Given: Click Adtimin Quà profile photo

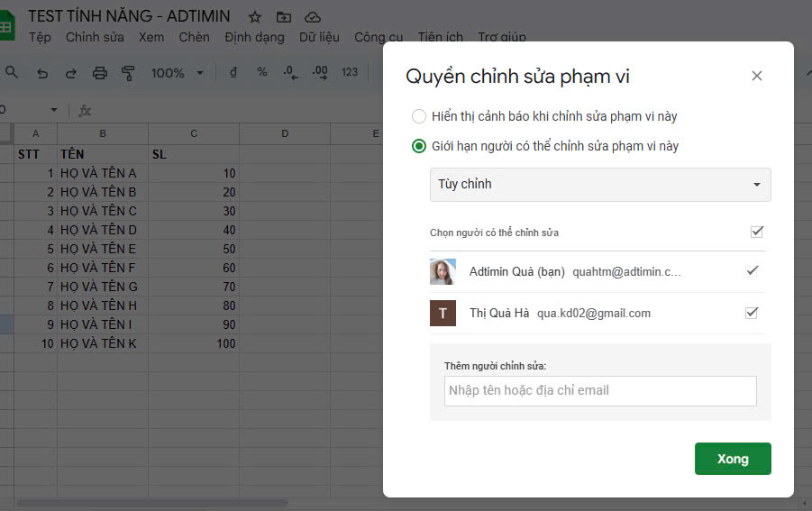Looking at the screenshot, I should tap(442, 272).
